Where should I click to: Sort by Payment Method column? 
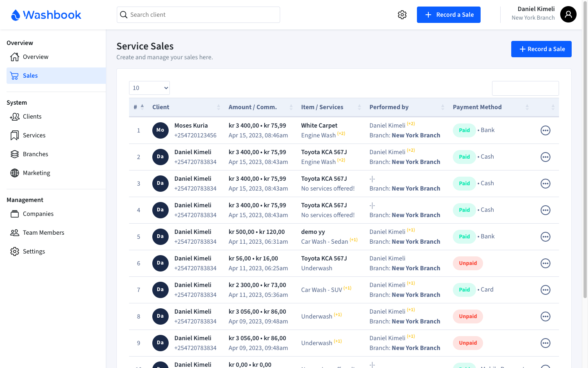pos(490,107)
